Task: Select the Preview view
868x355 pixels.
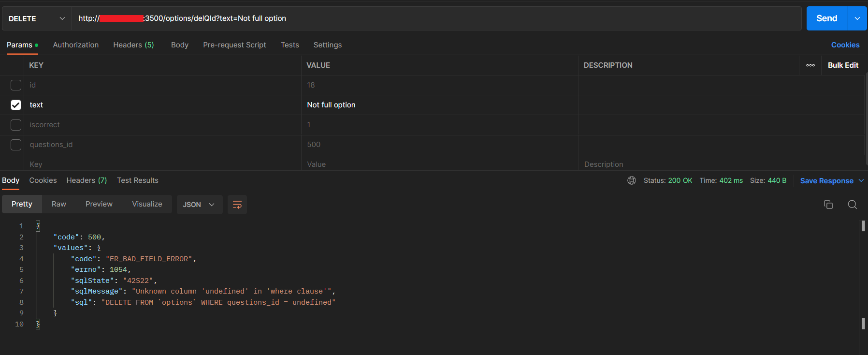Action: (x=99, y=204)
